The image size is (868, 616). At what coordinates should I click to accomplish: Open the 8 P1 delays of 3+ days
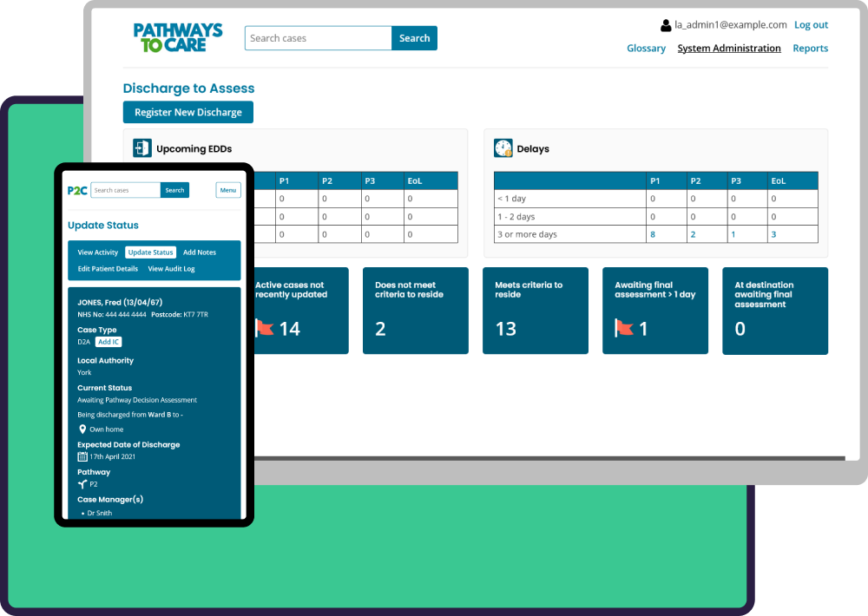tap(653, 234)
